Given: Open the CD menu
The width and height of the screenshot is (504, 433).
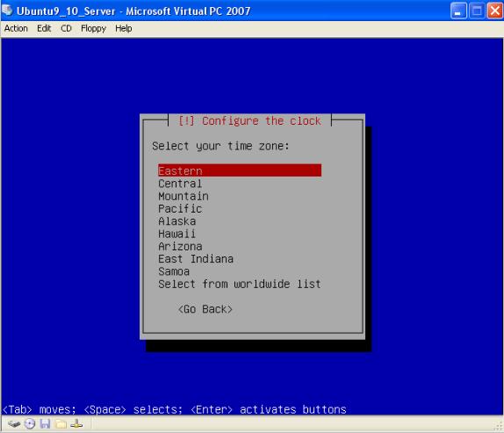Looking at the screenshot, I should tap(66, 29).
